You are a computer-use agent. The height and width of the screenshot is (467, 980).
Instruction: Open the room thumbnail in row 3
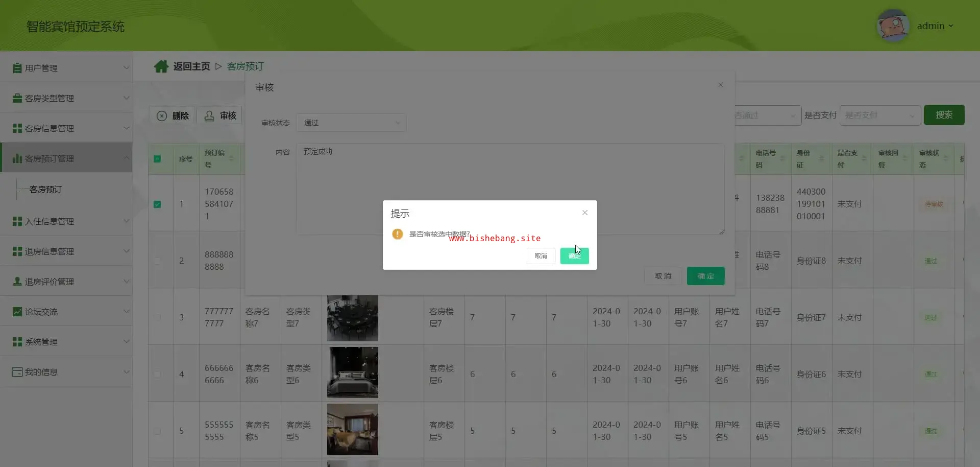(x=353, y=318)
